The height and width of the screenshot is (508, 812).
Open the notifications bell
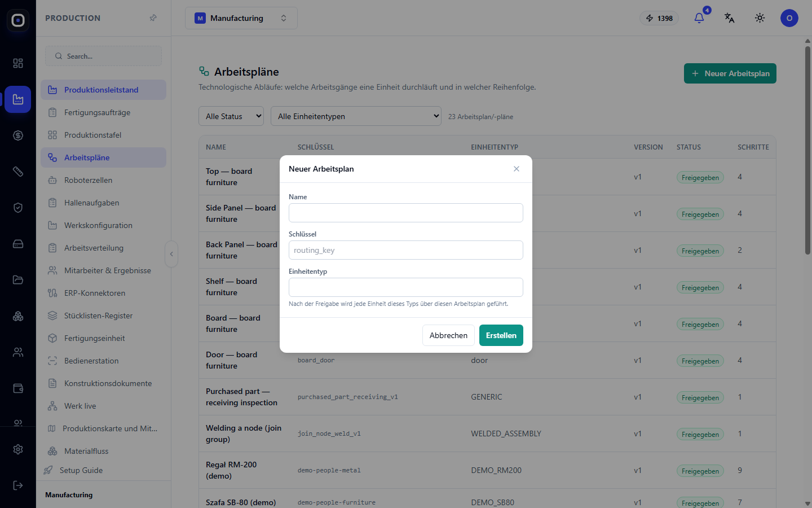[x=699, y=18]
